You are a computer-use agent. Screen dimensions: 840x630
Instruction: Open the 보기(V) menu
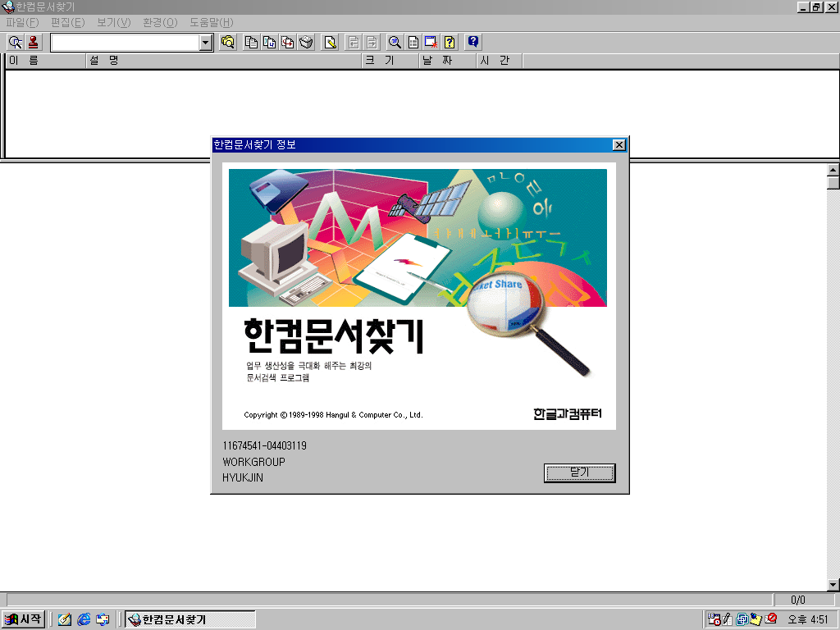point(113,22)
